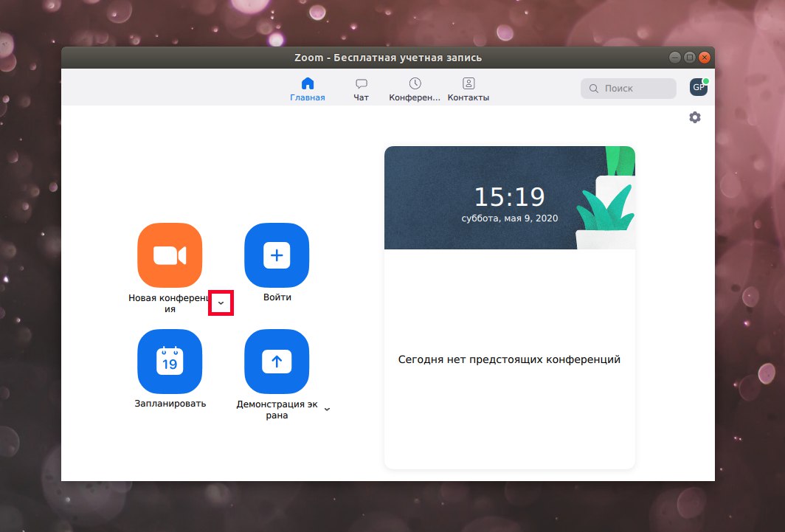The height and width of the screenshot is (532, 785).
Task: Click the Войти text label
Action: coord(277,297)
